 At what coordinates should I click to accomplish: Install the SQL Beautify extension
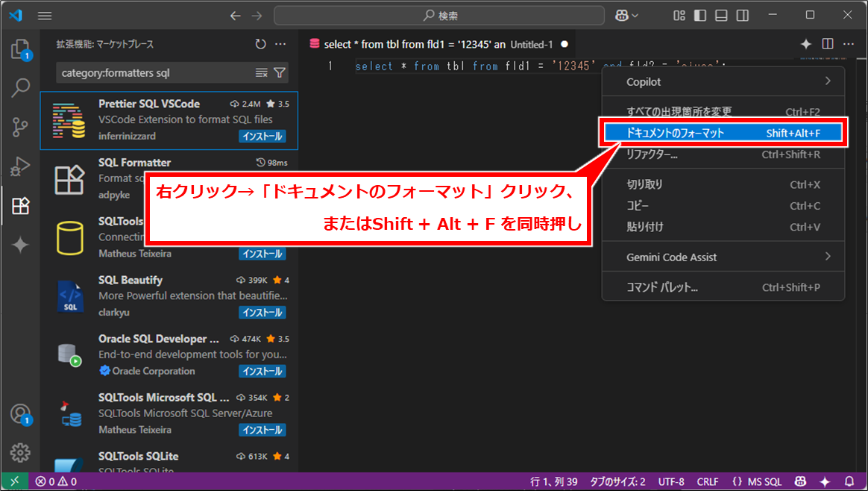pos(262,312)
